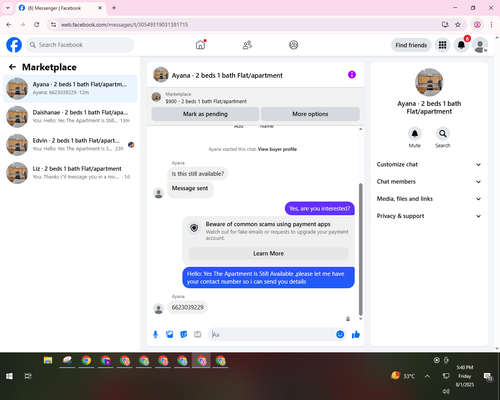Open Chrome's three-dot menu

[491, 25]
